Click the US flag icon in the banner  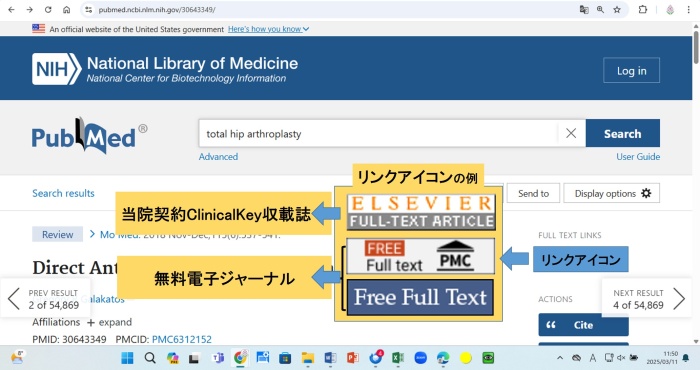point(38,29)
